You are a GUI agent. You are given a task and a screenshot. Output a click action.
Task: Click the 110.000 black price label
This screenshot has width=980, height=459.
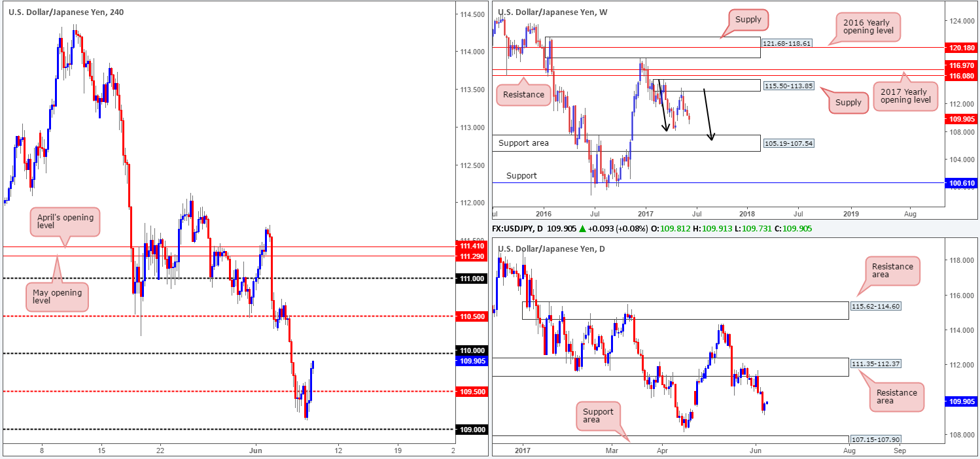pos(472,350)
